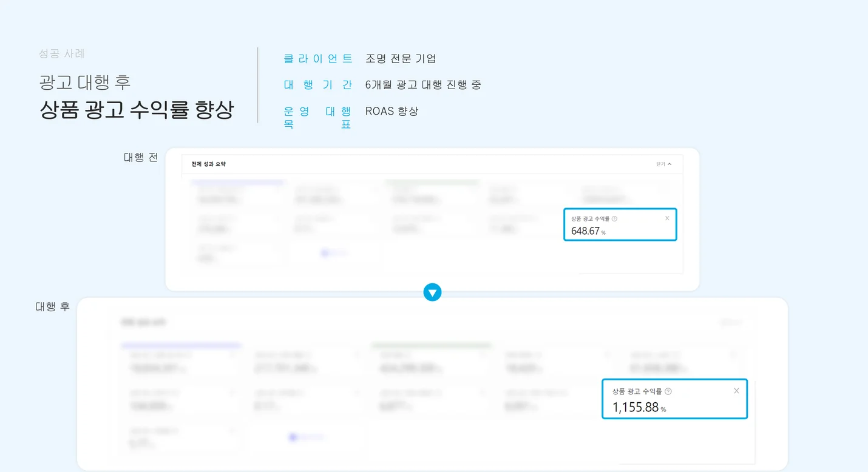Collapse the 전체 성과 요약 panel with 닫기
The width and height of the screenshot is (868, 472).
point(663,164)
